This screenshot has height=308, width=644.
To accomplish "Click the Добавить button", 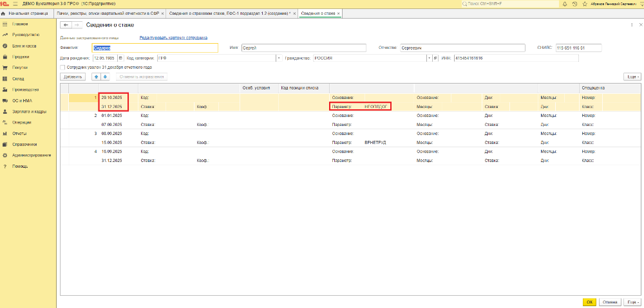I will [x=73, y=77].
